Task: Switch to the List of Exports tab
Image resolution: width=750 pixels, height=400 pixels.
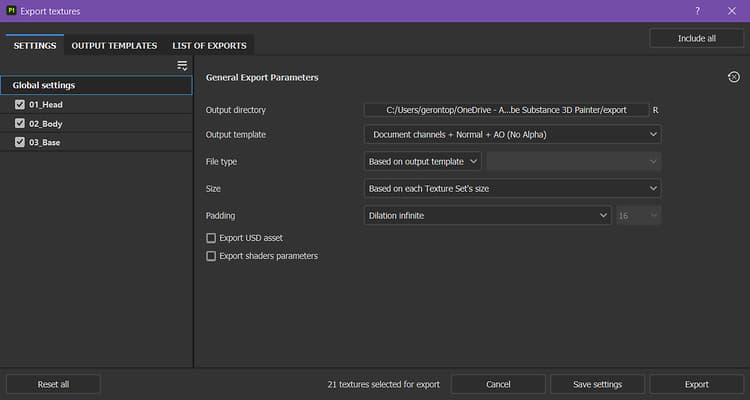Action: tap(210, 45)
